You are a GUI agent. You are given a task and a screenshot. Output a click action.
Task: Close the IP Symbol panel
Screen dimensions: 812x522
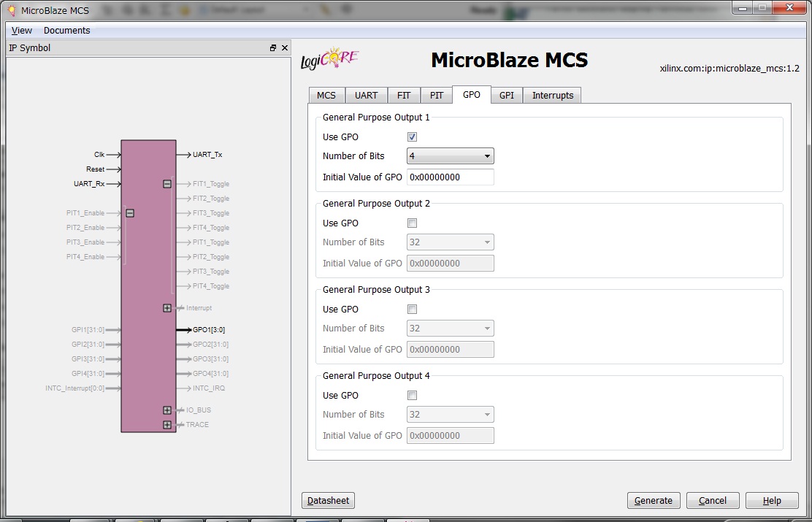(284, 48)
